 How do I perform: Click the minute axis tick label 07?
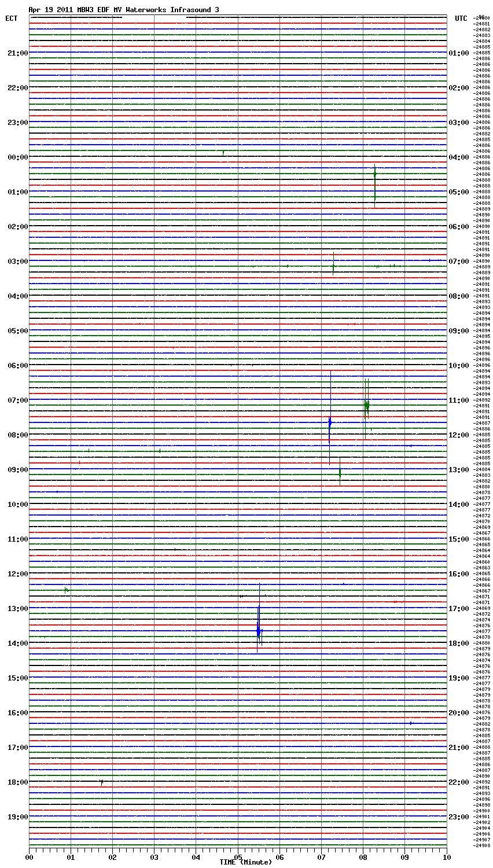tap(321, 856)
